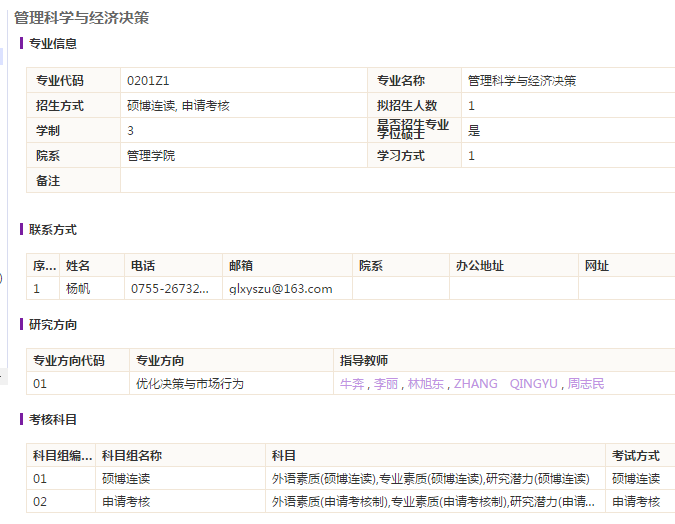
Task: Click the 邮箱 column header
Action: point(241,266)
